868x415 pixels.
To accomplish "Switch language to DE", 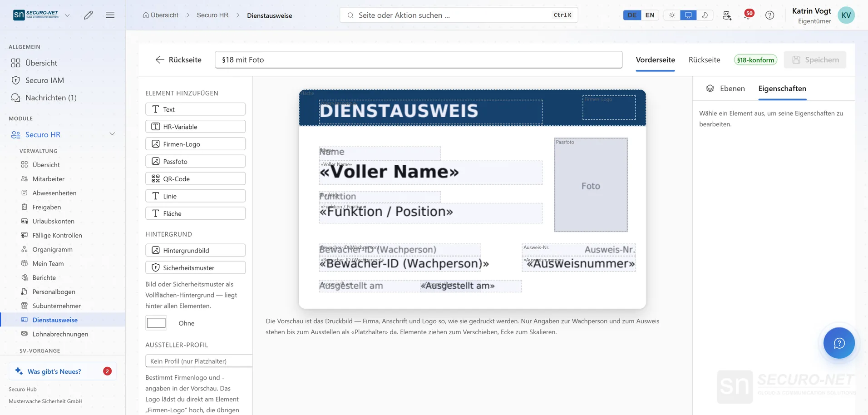I will (632, 15).
